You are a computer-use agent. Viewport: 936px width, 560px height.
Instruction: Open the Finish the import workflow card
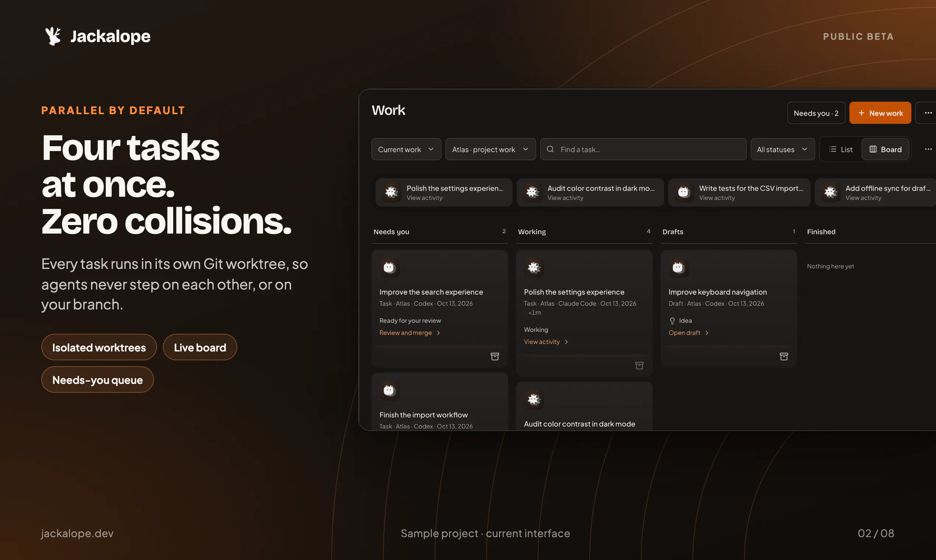click(440, 402)
